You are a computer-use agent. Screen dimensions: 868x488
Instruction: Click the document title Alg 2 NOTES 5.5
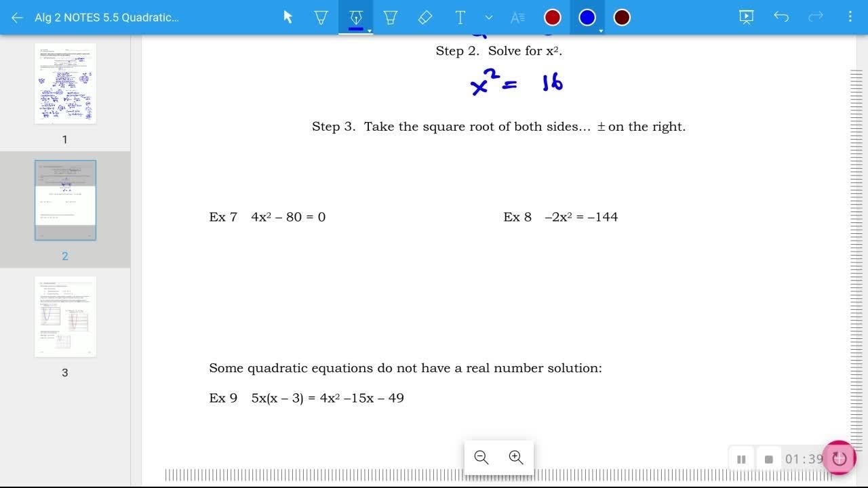[107, 18]
